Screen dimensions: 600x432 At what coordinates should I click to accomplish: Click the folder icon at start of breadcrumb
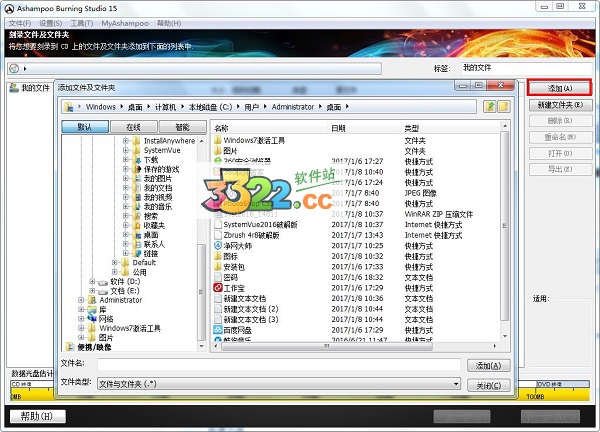click(x=69, y=107)
